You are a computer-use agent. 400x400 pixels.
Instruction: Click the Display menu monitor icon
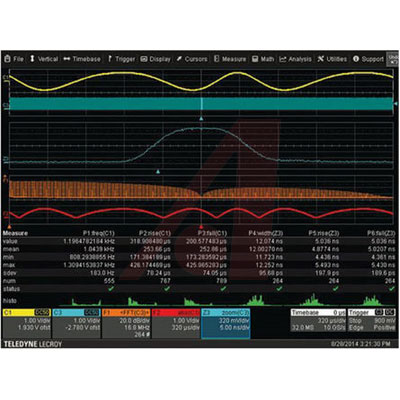(144, 59)
